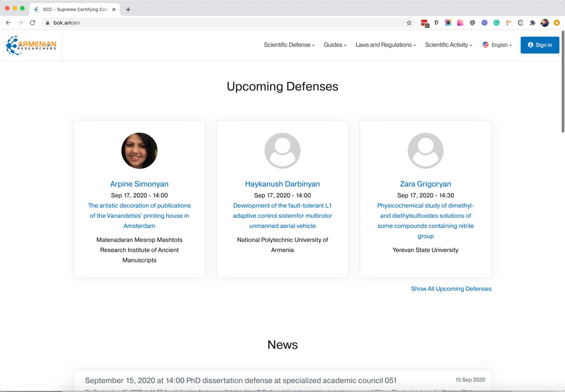Open the dark C-shaped extension icon
Image resolution: width=565 pixels, height=392 pixels.
[x=520, y=23]
